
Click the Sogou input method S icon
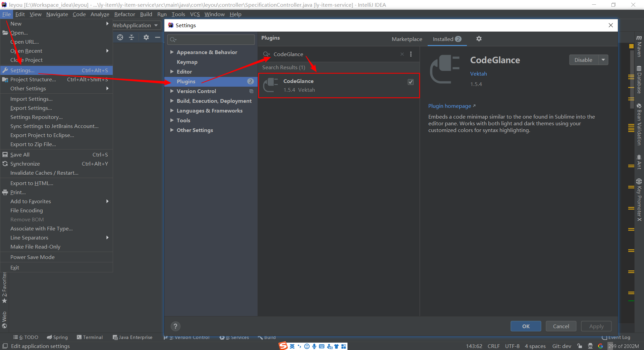click(x=283, y=346)
